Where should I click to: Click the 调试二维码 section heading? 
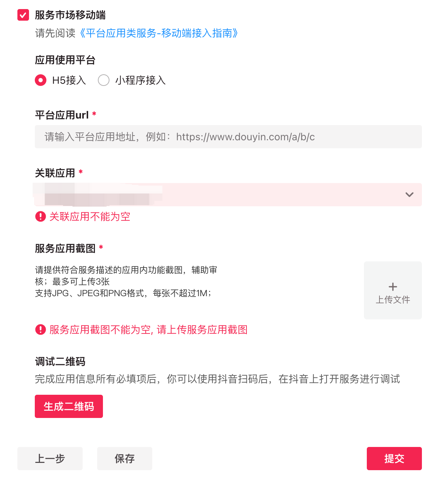pos(60,361)
